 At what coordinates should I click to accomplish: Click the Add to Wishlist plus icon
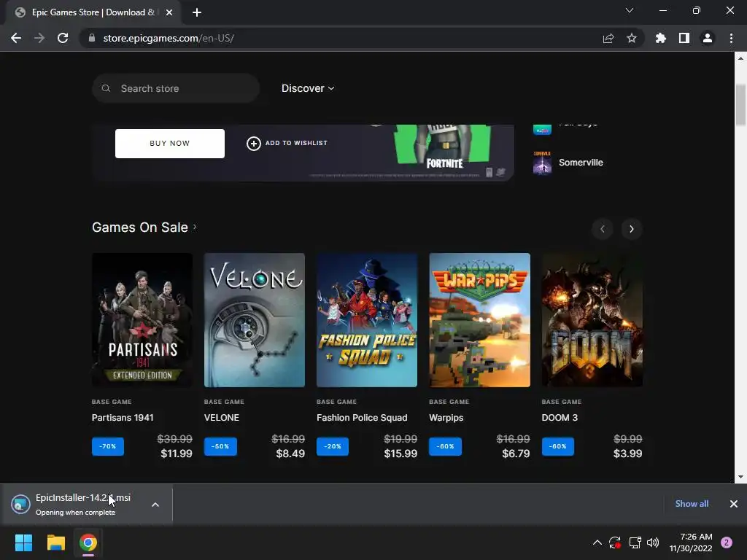tap(253, 144)
